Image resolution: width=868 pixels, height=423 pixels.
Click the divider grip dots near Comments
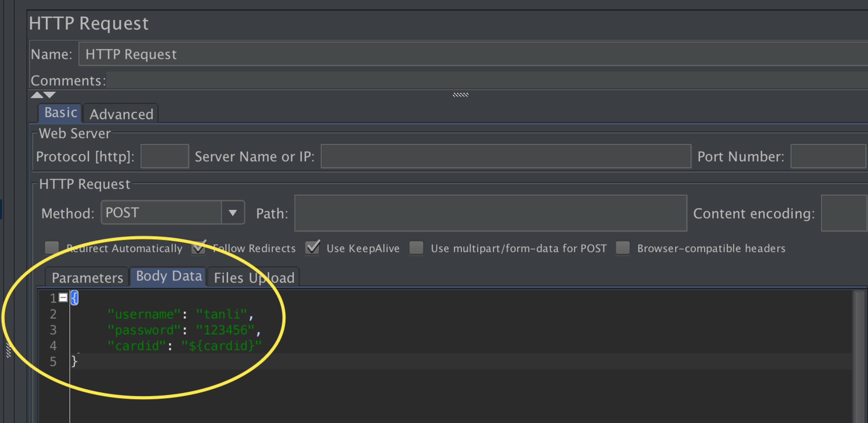pos(460,95)
